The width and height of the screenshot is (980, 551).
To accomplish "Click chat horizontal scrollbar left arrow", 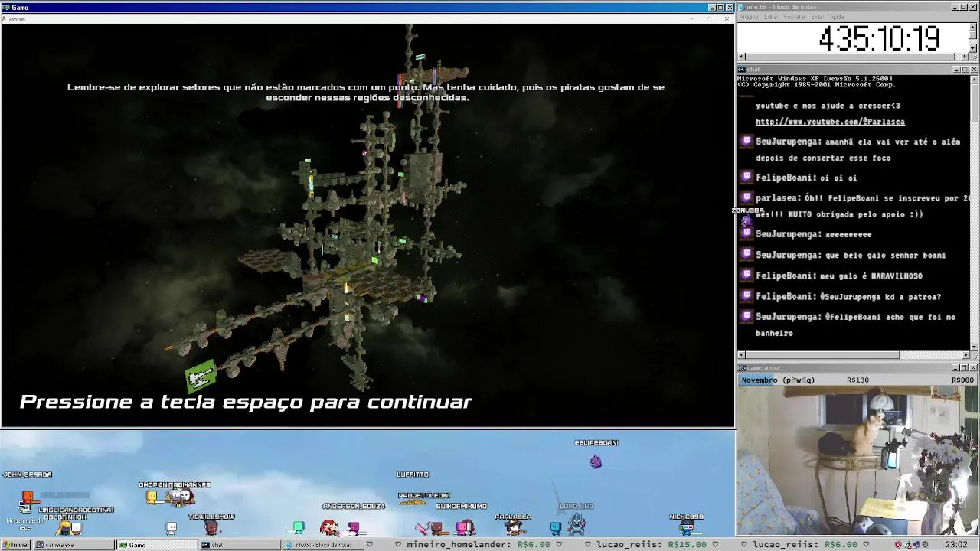I will tap(741, 355).
